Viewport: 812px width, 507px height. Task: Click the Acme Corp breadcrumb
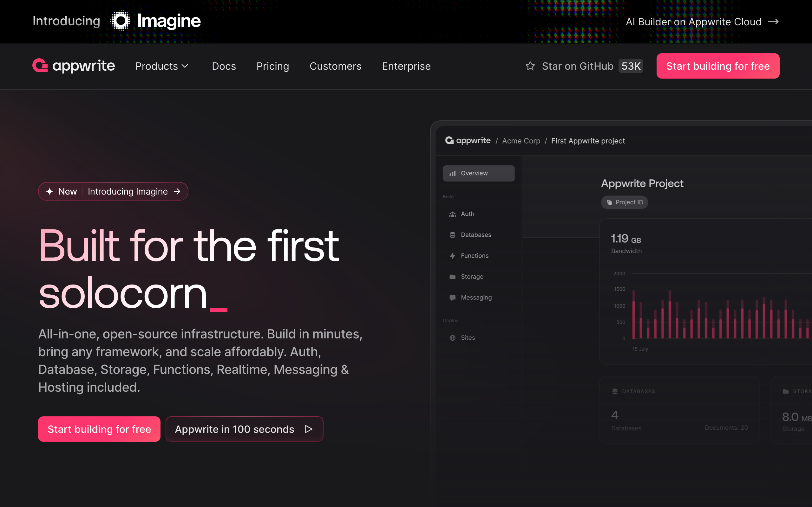(521, 141)
